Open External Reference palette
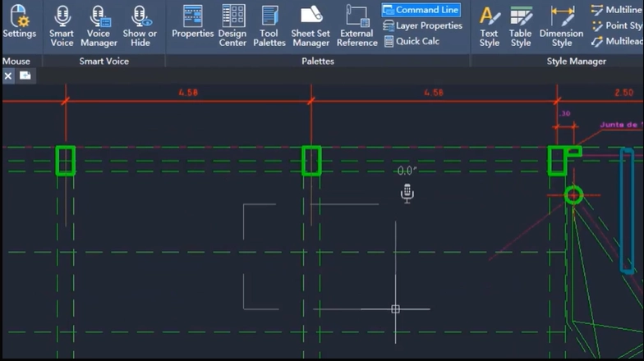This screenshot has width=644, height=361. pos(356,26)
